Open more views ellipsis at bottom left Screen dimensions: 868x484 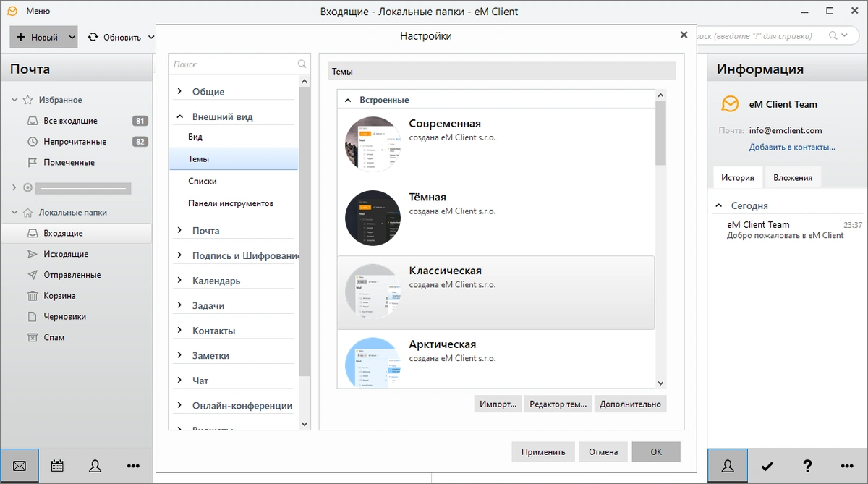pyautogui.click(x=132, y=467)
